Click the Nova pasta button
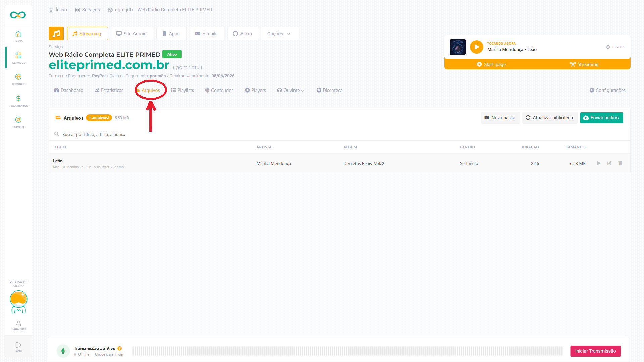The image size is (644, 362). point(500,118)
